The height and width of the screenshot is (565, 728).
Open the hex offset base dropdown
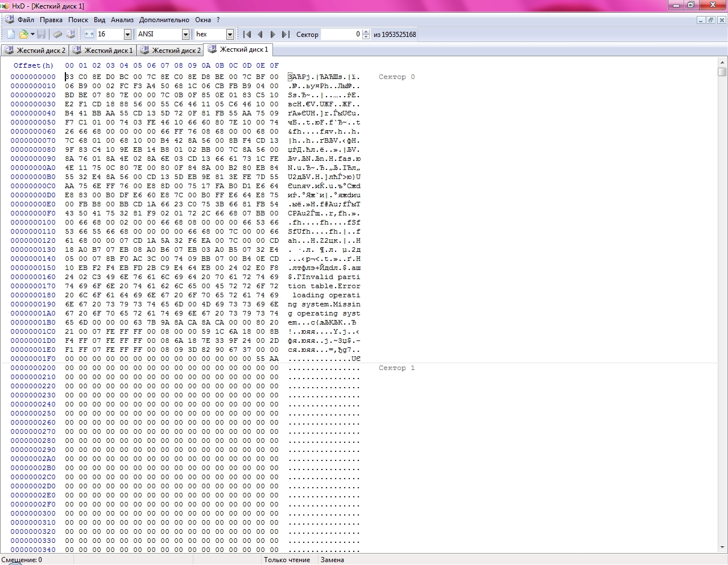pos(230,35)
